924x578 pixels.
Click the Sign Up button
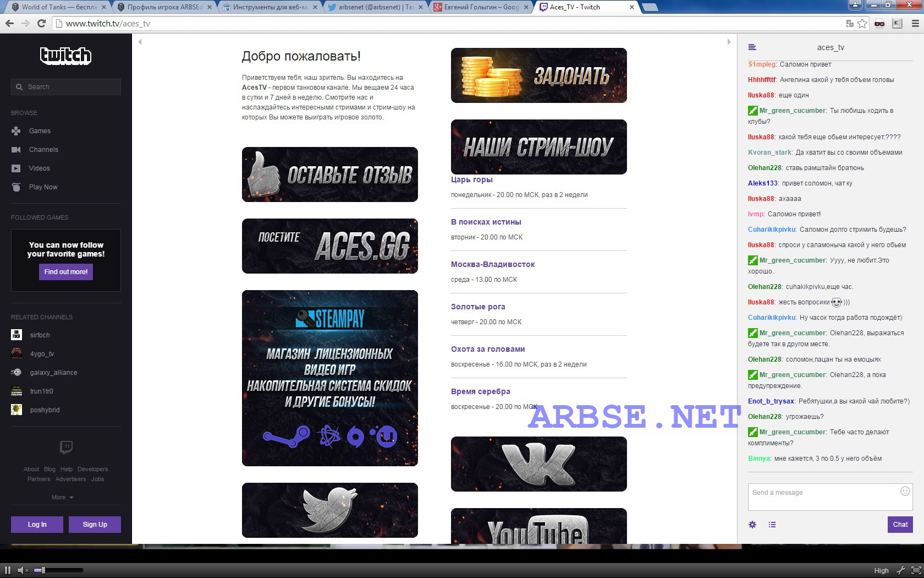(95, 525)
